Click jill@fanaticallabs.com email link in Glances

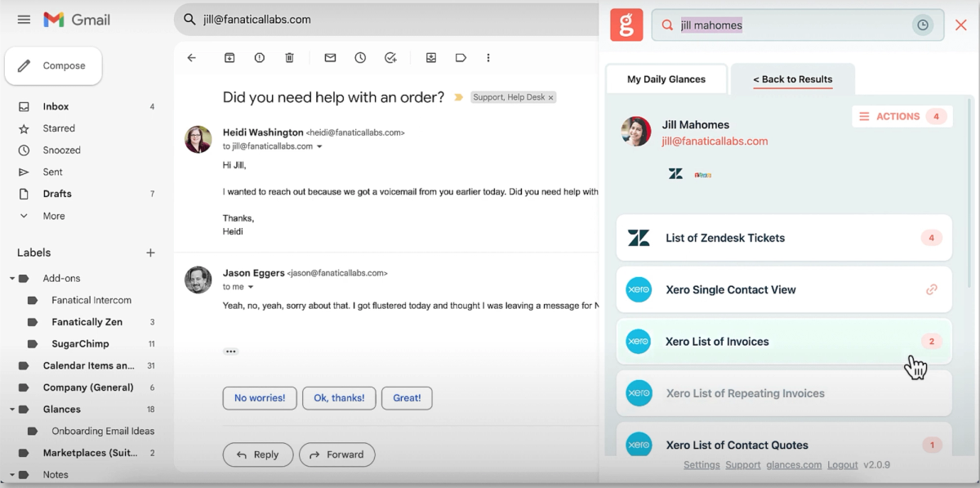coord(715,141)
